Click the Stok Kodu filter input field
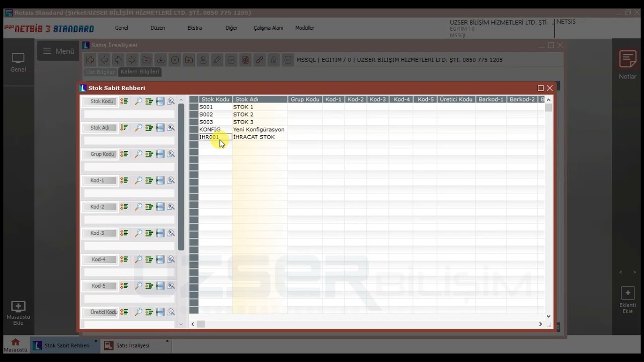Viewport: 644px width, 362px height. 129,114
